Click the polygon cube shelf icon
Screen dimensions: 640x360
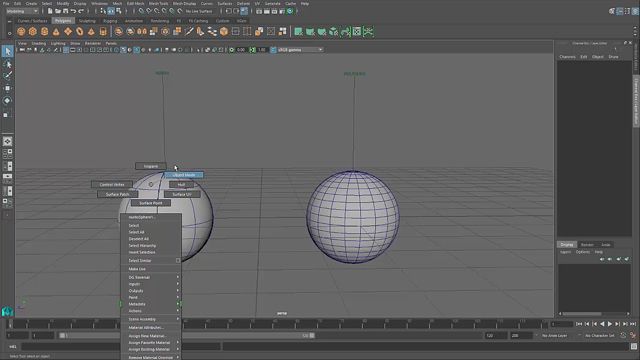pyautogui.click(x=33, y=31)
